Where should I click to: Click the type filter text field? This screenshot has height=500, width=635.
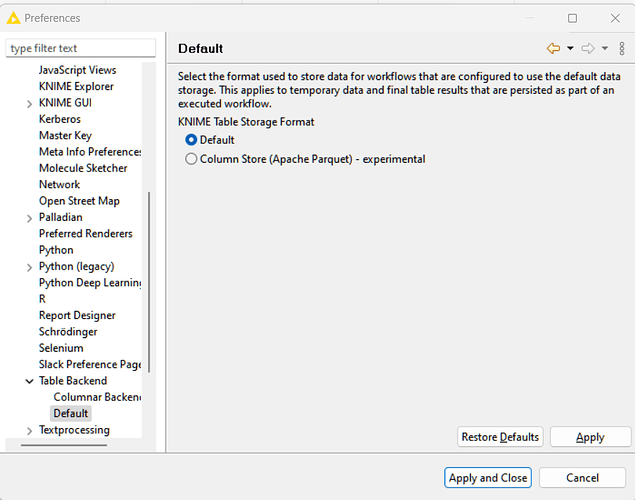pyautogui.click(x=81, y=48)
